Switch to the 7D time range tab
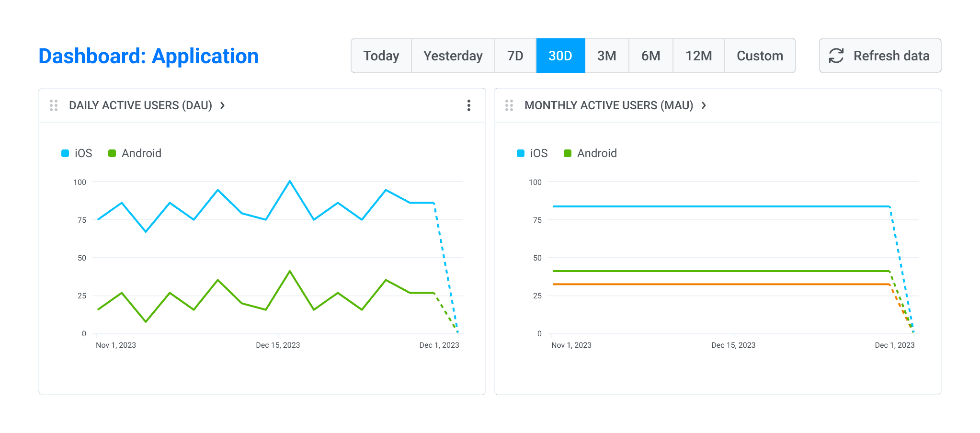Screen dimensions: 980x433 515,56
